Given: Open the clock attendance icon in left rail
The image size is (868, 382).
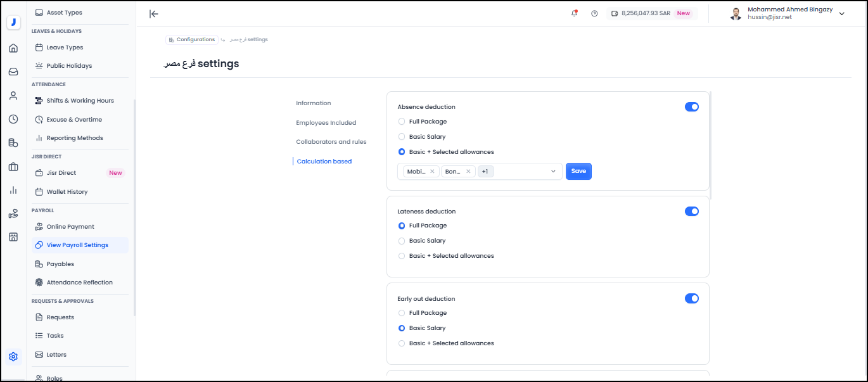Looking at the screenshot, I should pos(13,119).
